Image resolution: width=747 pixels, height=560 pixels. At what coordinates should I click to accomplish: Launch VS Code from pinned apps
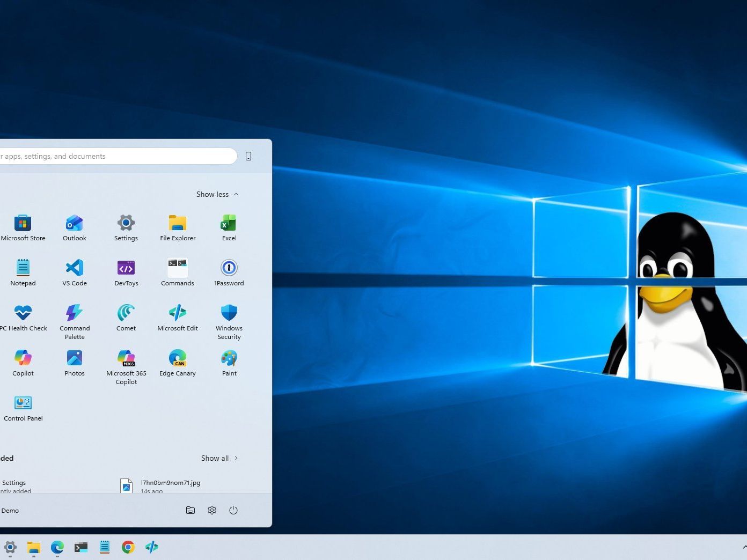click(74, 268)
